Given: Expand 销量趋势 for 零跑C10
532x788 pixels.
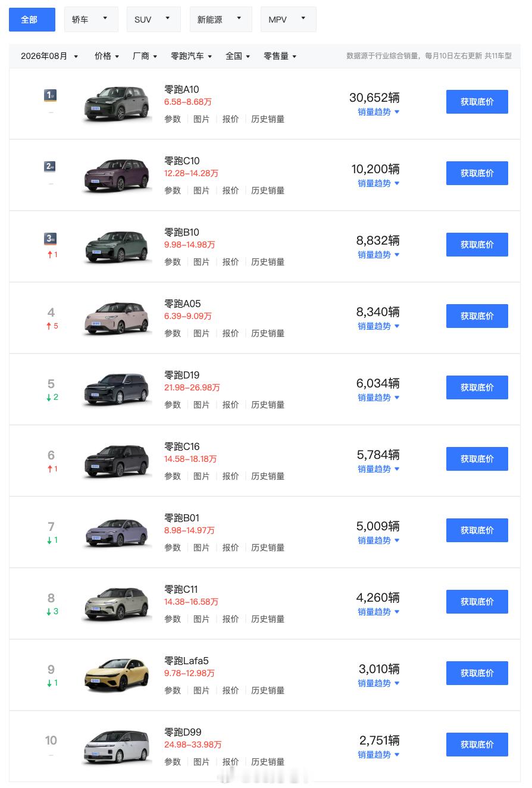Looking at the screenshot, I should (x=378, y=183).
